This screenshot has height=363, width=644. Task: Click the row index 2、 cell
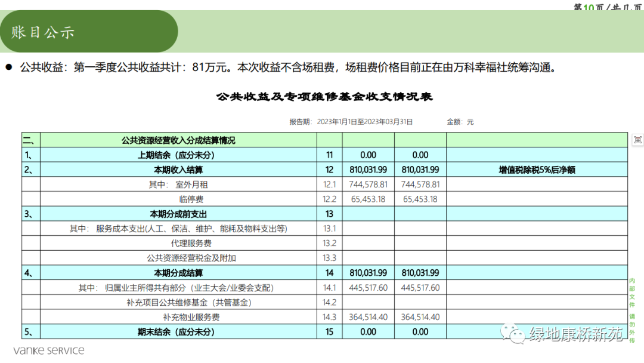point(31,170)
